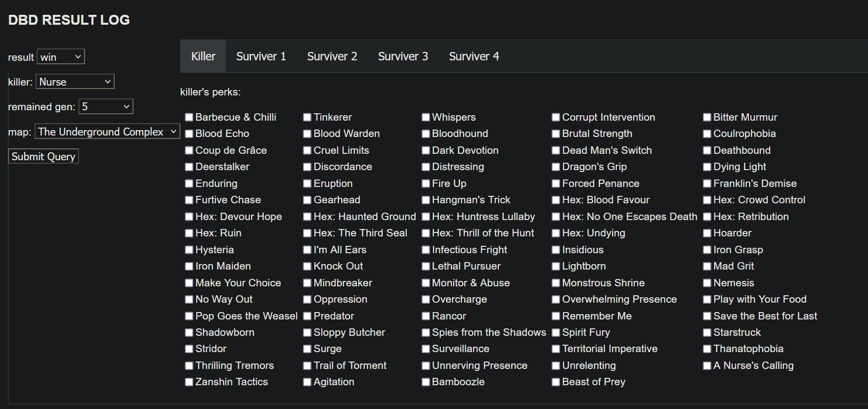Viewport: 868px width, 409px height.
Task: Tick the Nemesis checkbox
Action: 707,283
